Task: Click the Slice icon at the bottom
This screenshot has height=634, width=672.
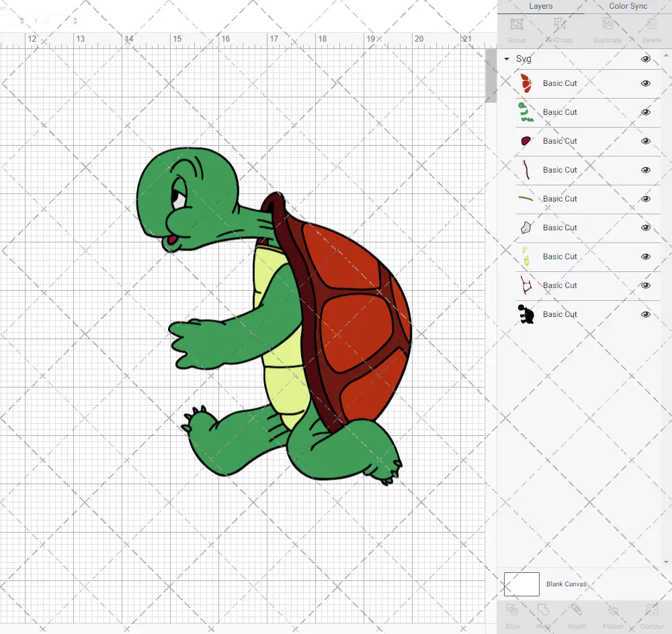Action: (x=512, y=610)
